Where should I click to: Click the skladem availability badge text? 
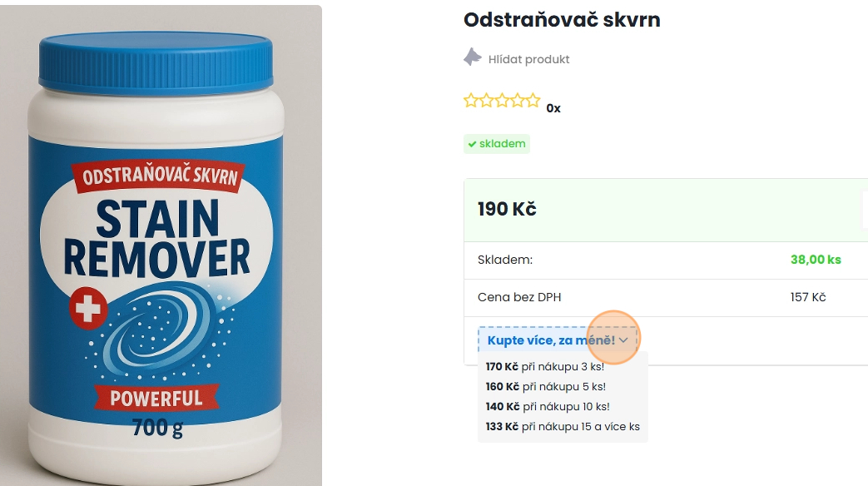click(502, 143)
